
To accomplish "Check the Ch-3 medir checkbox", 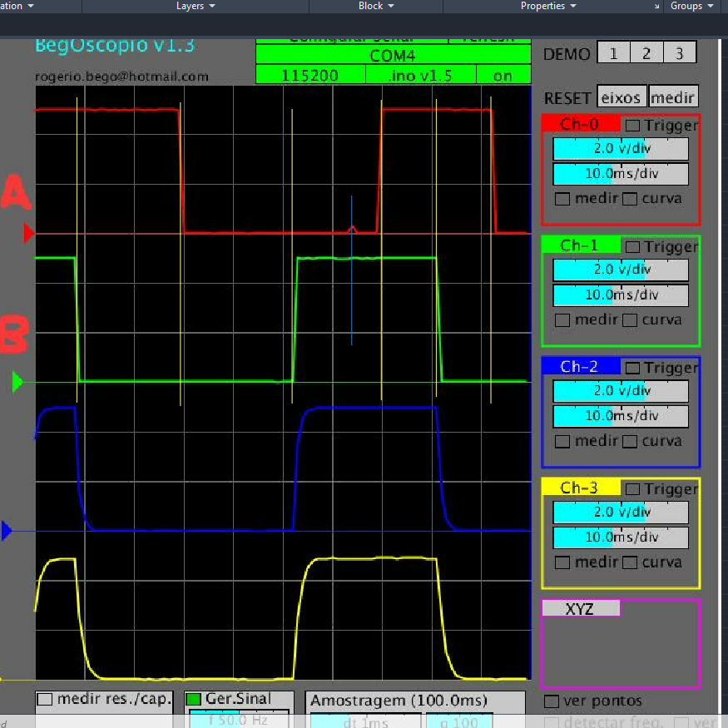I will [x=562, y=562].
